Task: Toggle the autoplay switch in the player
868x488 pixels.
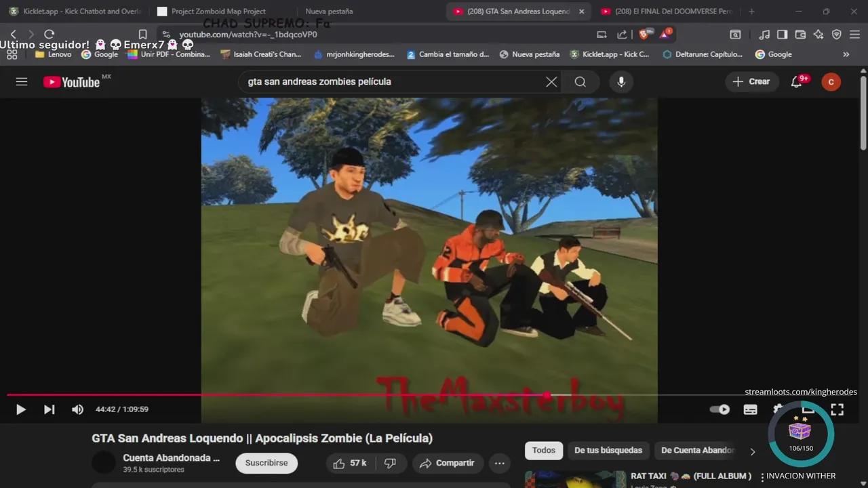Action: click(719, 409)
